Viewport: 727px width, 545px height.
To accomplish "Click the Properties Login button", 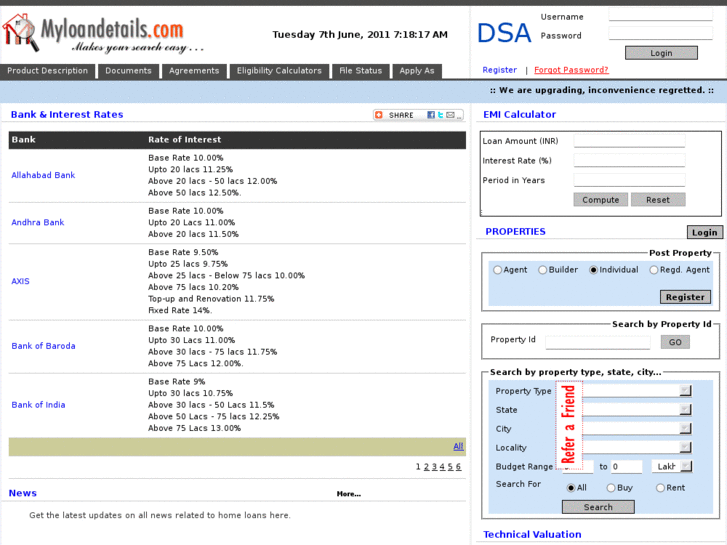I will 704,232.
